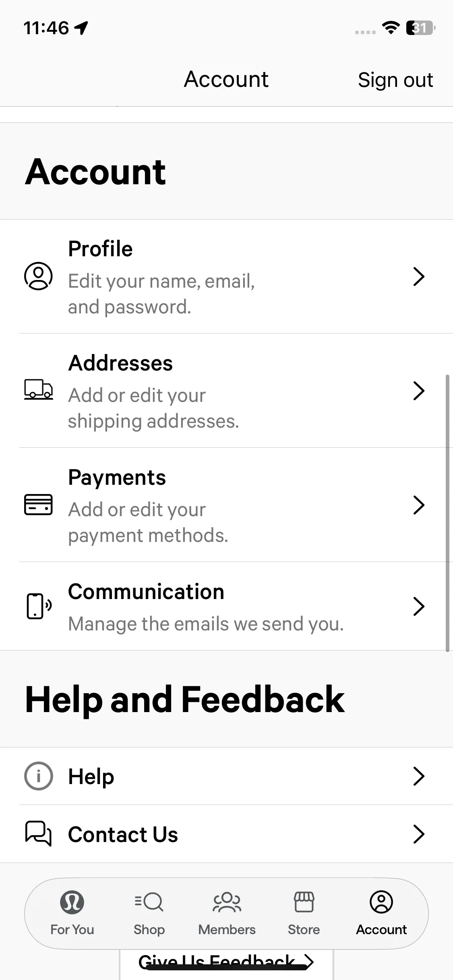Tap the Addresses delivery truck icon

coord(38,389)
